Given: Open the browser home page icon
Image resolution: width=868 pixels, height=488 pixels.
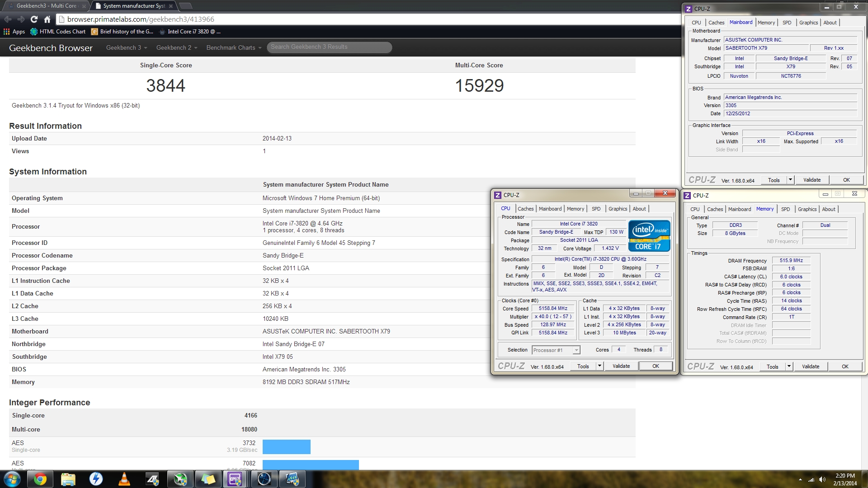Looking at the screenshot, I should [47, 19].
